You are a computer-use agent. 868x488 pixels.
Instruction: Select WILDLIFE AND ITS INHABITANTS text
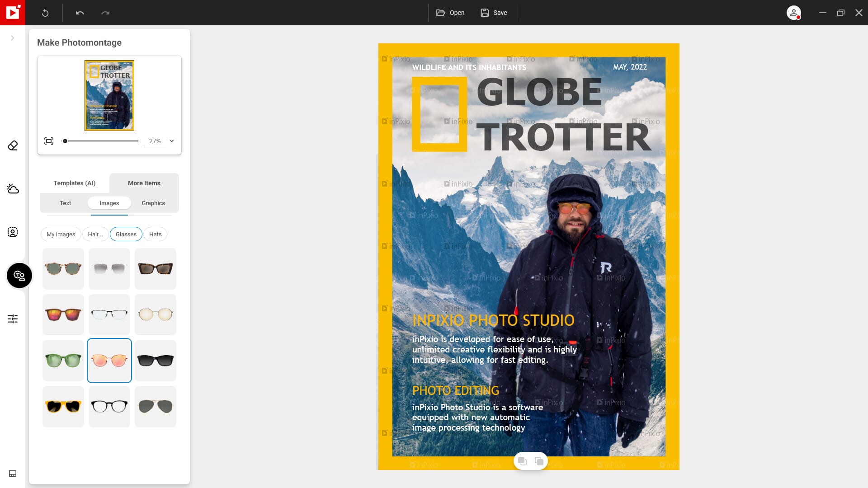coord(469,67)
